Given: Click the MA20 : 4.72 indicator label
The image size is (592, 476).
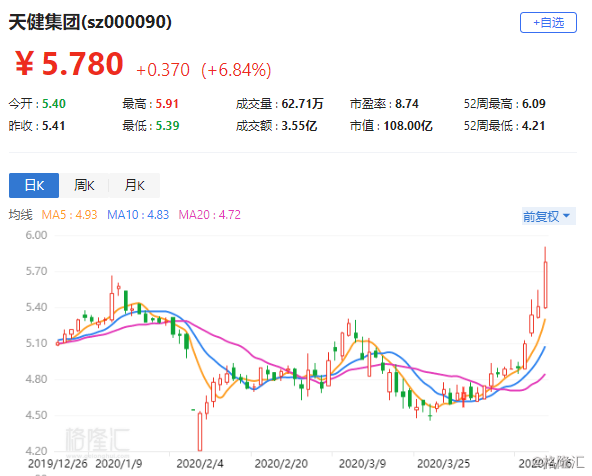Looking at the screenshot, I should click(210, 215).
